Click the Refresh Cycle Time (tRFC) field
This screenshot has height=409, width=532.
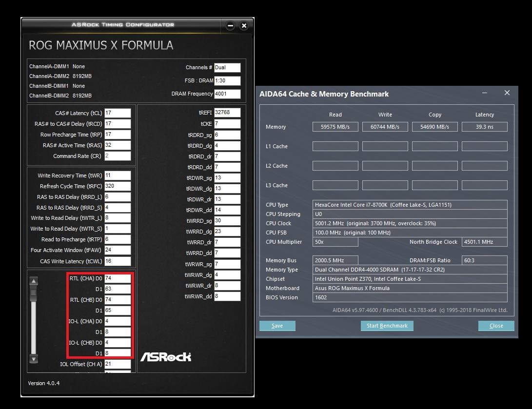pos(118,186)
